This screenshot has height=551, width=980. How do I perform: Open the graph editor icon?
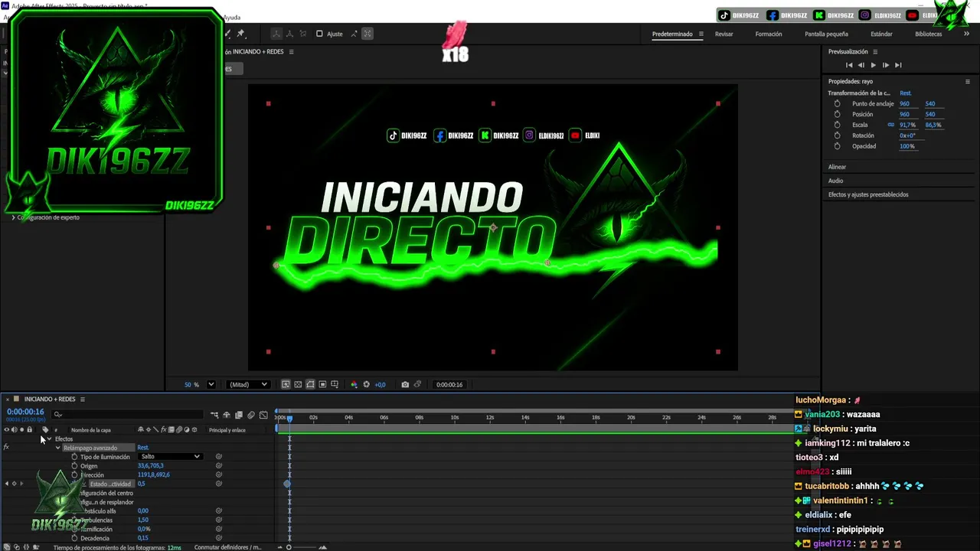tap(263, 415)
